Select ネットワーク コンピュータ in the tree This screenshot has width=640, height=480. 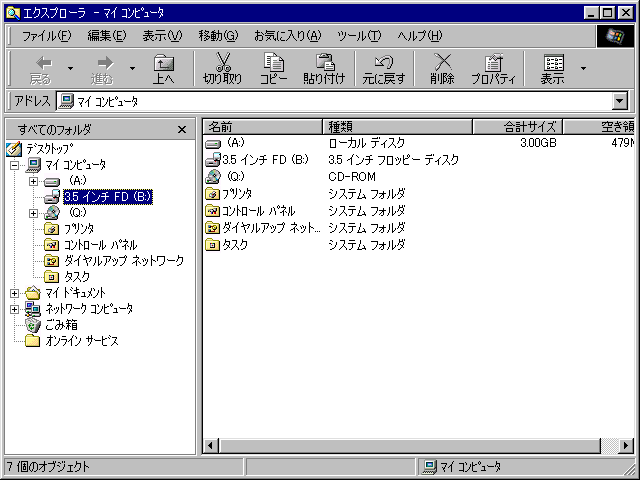click(89, 309)
